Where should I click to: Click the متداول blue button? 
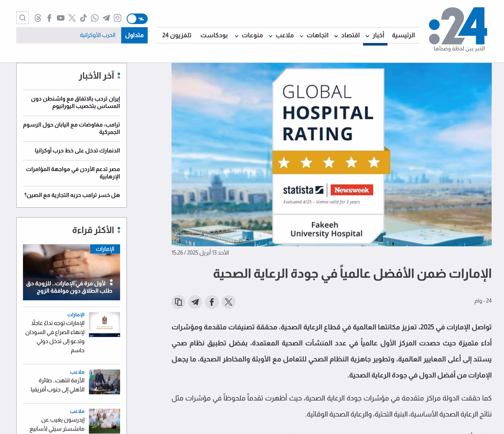(x=134, y=35)
